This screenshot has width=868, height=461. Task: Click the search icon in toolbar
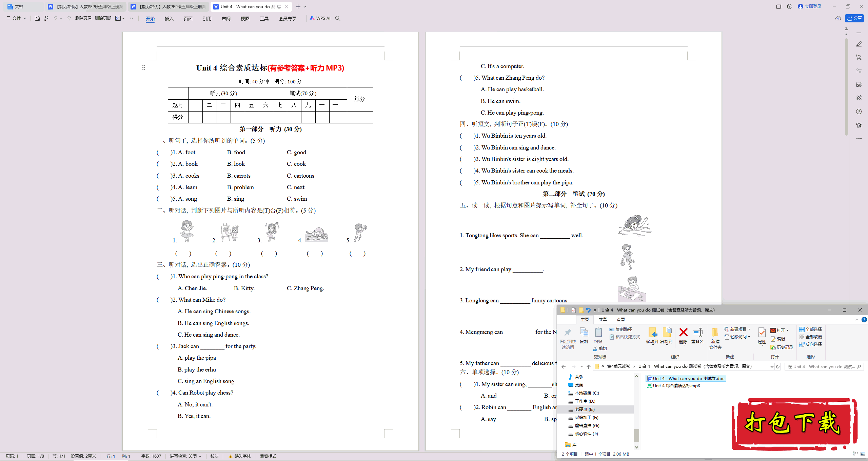coord(339,18)
